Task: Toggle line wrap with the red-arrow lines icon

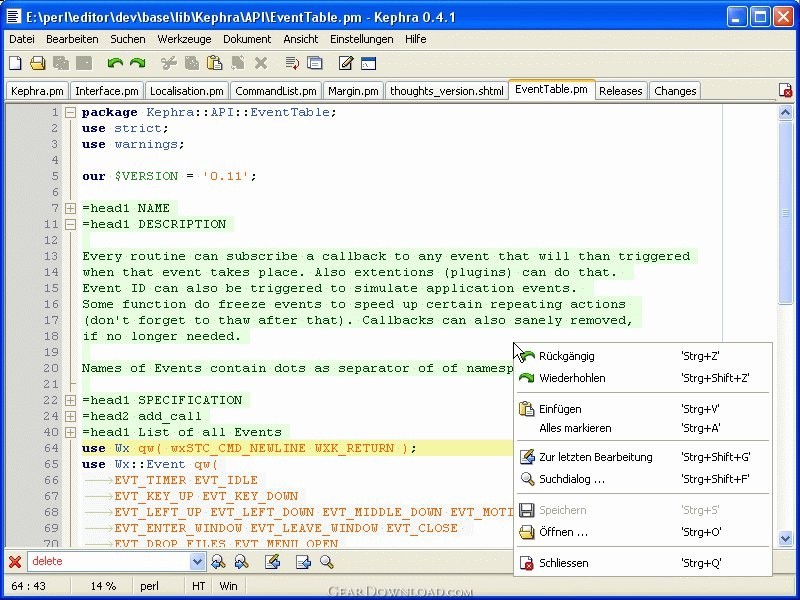Action: coord(292,63)
